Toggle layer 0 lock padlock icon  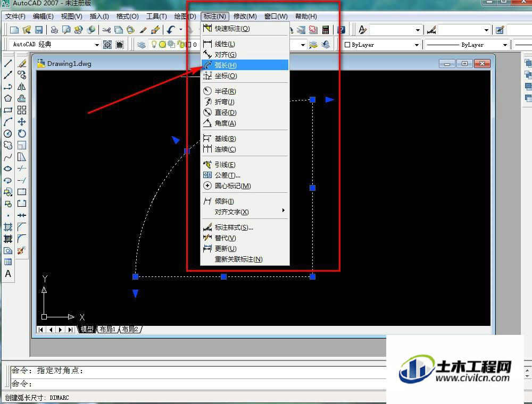(x=181, y=45)
